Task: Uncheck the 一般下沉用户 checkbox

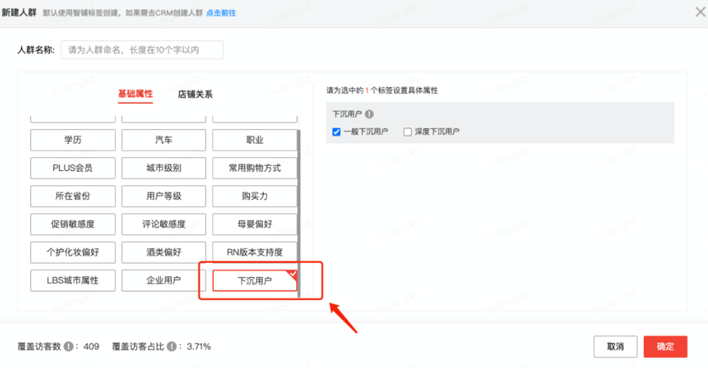Action: tap(336, 131)
